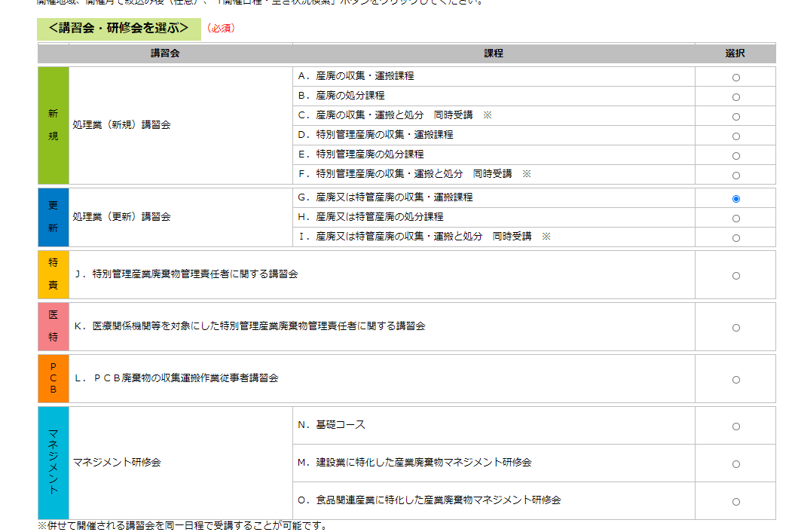Select radio for K. 医療関係機関等 講習会
Screen dimensions: 792x532
(735, 328)
